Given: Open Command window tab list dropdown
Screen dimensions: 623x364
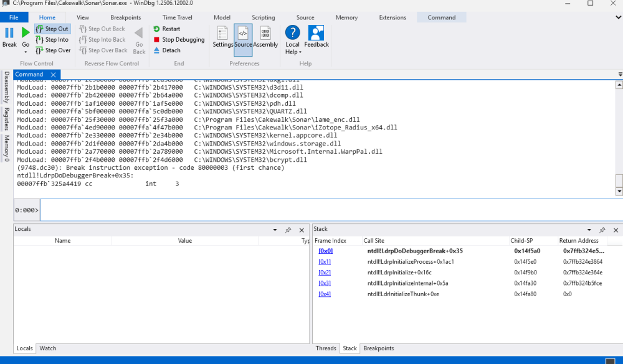Looking at the screenshot, I should pos(620,74).
